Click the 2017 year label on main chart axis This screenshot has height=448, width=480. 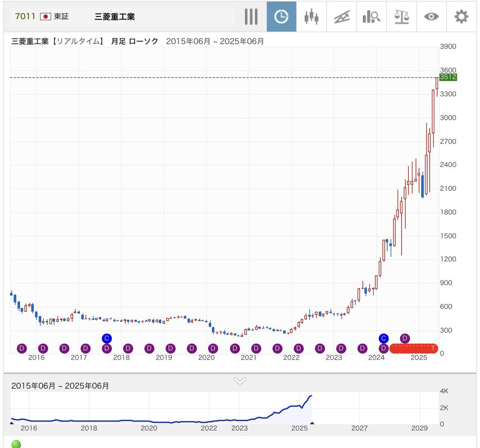point(79,358)
